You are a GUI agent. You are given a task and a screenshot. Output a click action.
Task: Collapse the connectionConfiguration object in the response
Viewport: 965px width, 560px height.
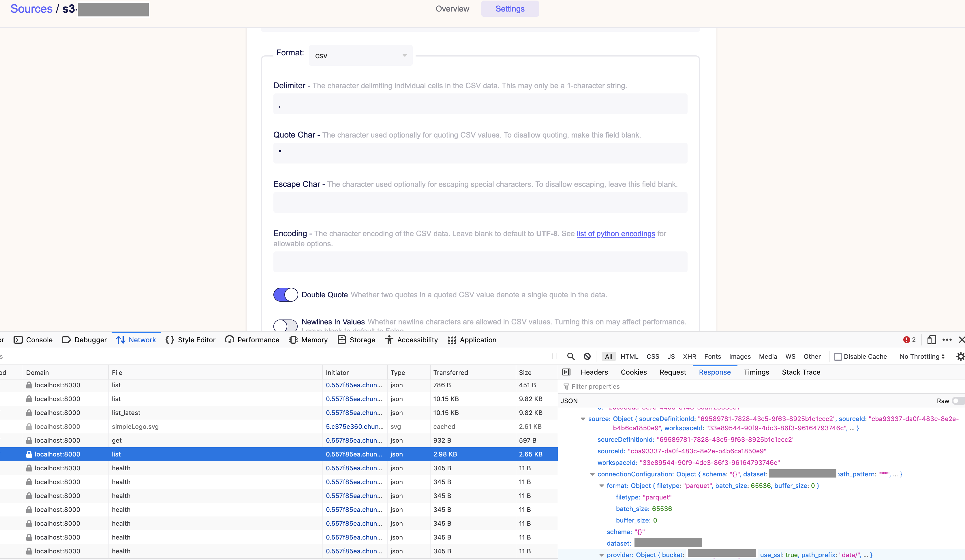(593, 474)
